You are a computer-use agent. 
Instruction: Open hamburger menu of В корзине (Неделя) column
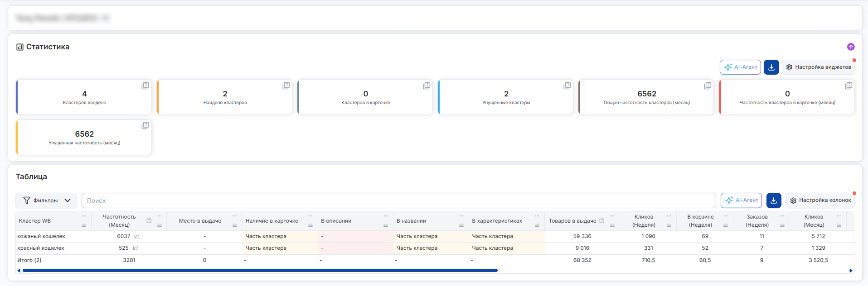click(x=726, y=225)
